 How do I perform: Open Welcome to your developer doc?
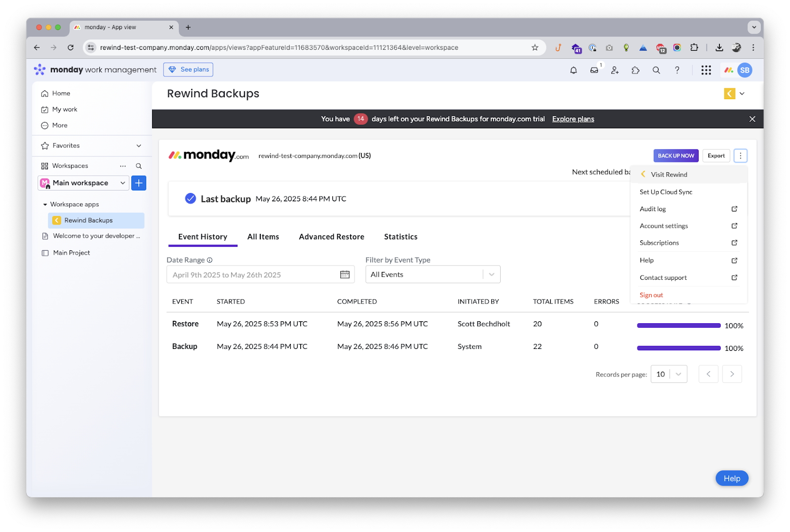point(96,236)
